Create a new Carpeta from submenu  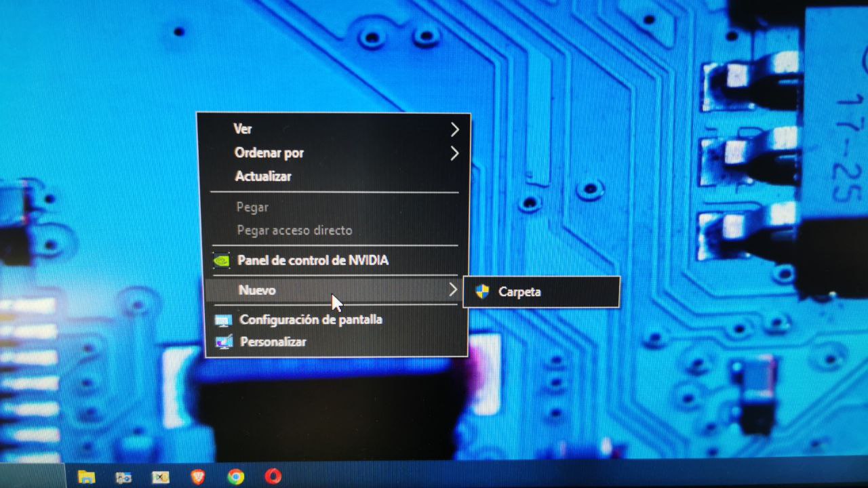(x=541, y=292)
